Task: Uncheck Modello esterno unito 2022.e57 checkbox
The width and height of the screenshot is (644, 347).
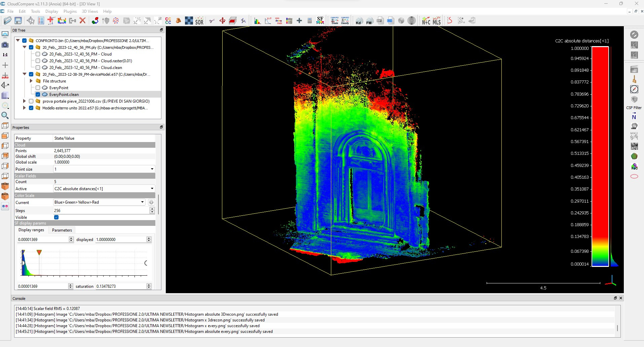Action: point(31,108)
